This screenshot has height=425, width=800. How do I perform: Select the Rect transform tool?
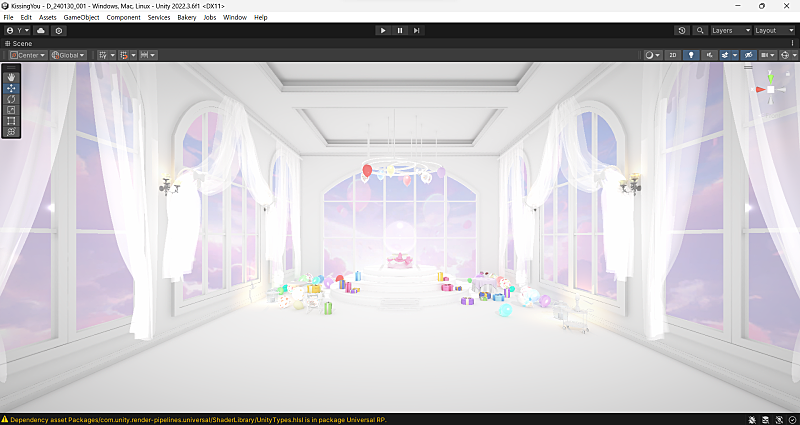click(11, 121)
